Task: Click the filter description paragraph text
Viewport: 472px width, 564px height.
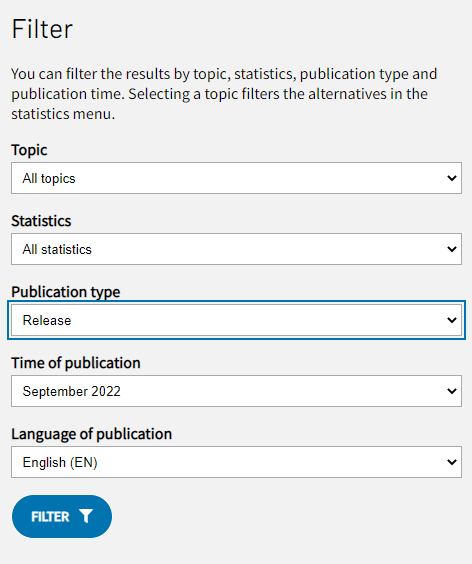Action: pos(224,94)
